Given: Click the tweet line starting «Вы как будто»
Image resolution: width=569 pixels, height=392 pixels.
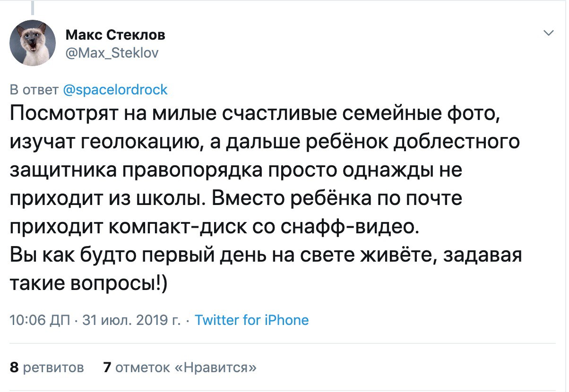Looking at the screenshot, I should [x=265, y=256].
